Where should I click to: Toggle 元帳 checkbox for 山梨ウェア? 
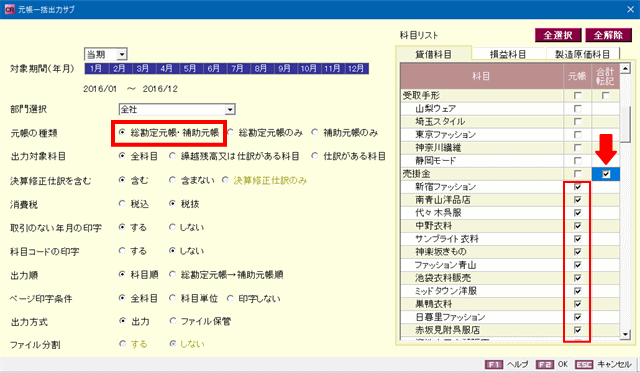578,109
